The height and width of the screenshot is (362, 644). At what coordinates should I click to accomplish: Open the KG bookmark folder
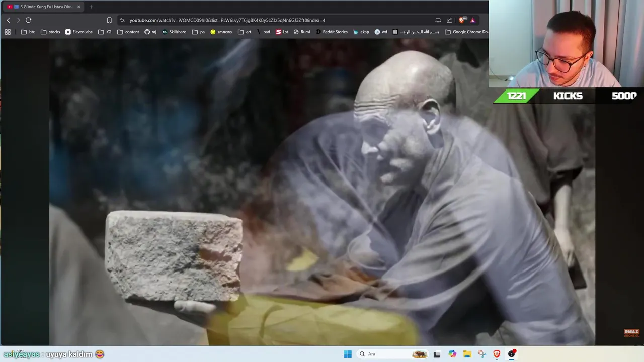coord(105,32)
